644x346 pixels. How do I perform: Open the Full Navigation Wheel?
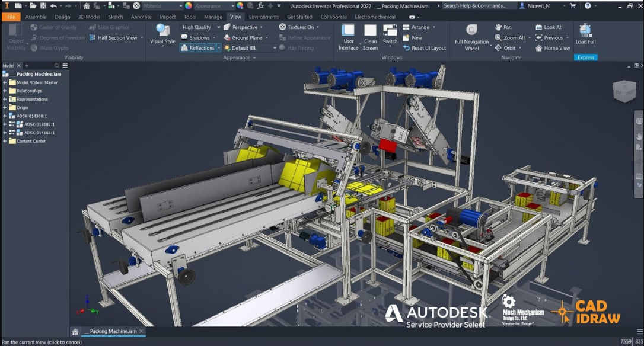pyautogui.click(x=471, y=37)
